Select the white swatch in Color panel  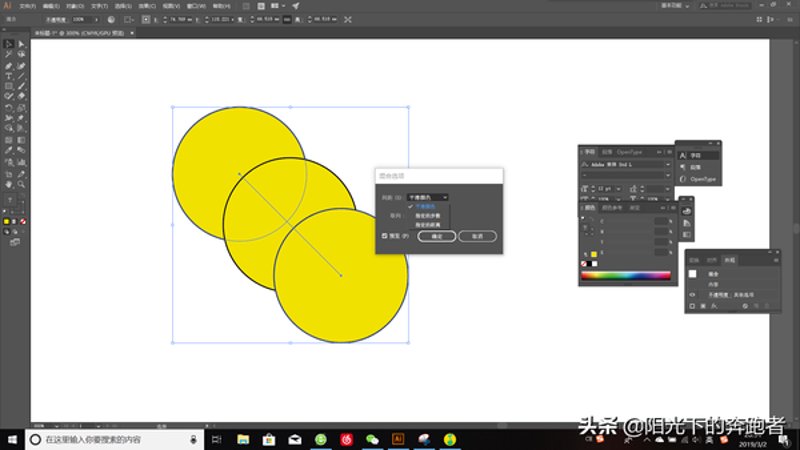(x=594, y=264)
